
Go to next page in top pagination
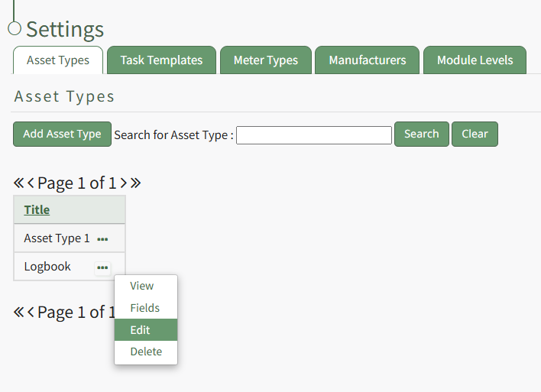click(124, 183)
